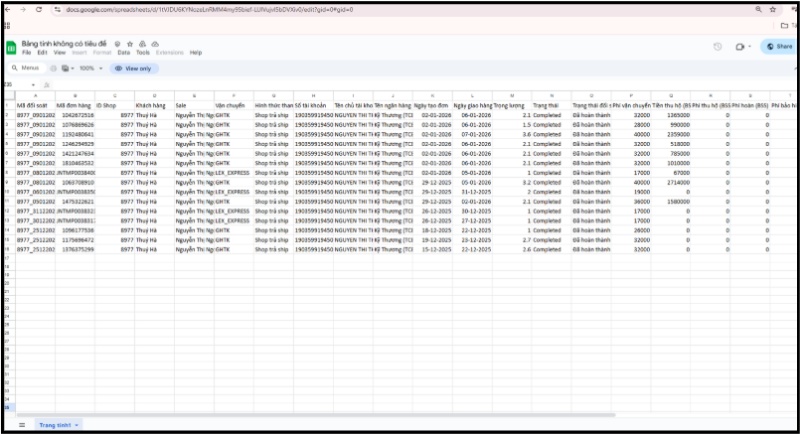
Task: Click the weight cell 3.6
Action: pos(512,135)
